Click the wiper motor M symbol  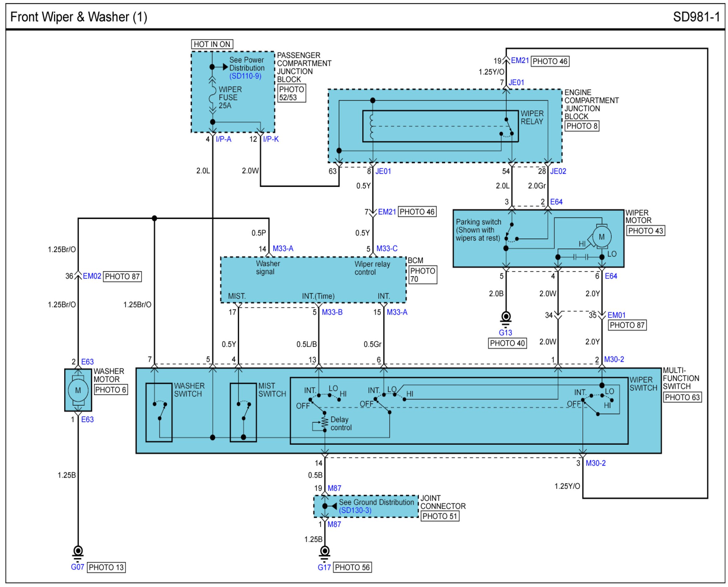point(601,237)
